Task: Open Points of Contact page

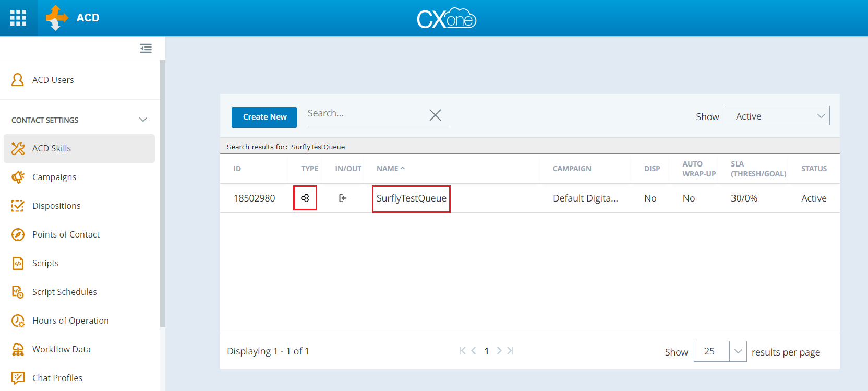Action: pos(66,234)
